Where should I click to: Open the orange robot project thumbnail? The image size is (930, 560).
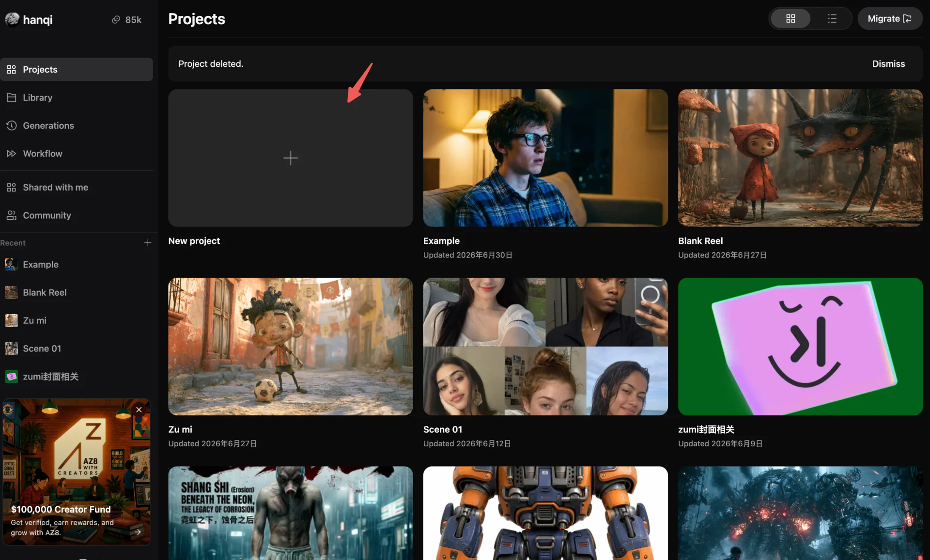pyautogui.click(x=545, y=513)
